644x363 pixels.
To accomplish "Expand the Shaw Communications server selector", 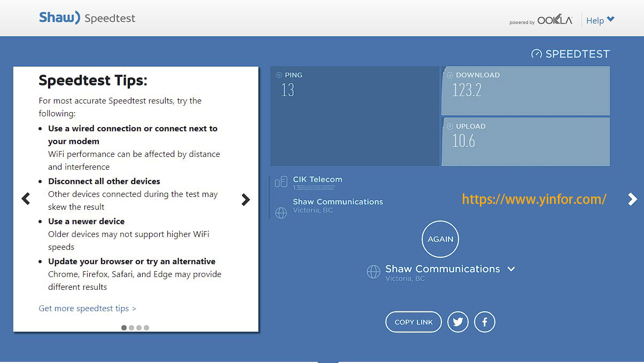I will (x=511, y=269).
